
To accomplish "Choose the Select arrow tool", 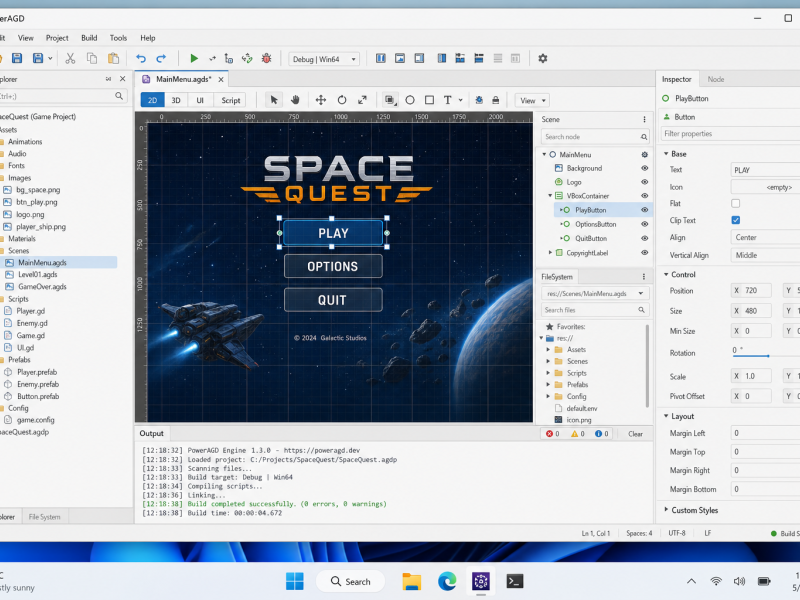I will (274, 100).
